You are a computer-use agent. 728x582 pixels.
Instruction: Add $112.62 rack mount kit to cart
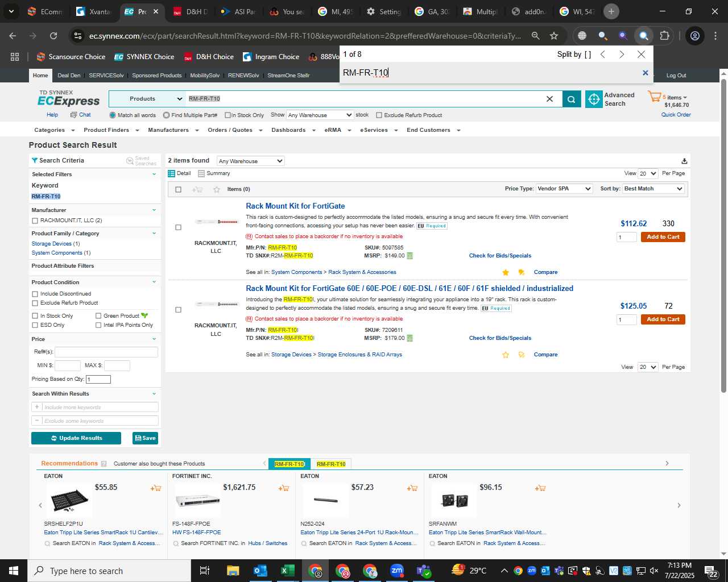(663, 237)
